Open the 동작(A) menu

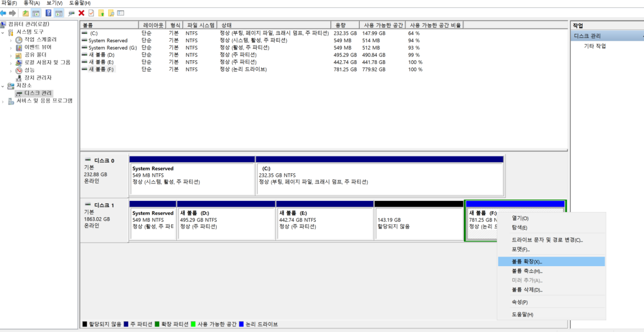coord(32,3)
